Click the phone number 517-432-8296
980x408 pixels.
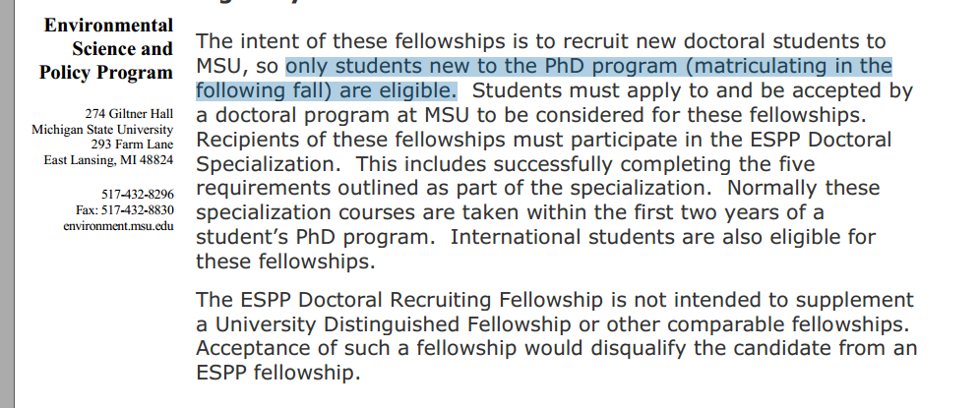point(137,195)
